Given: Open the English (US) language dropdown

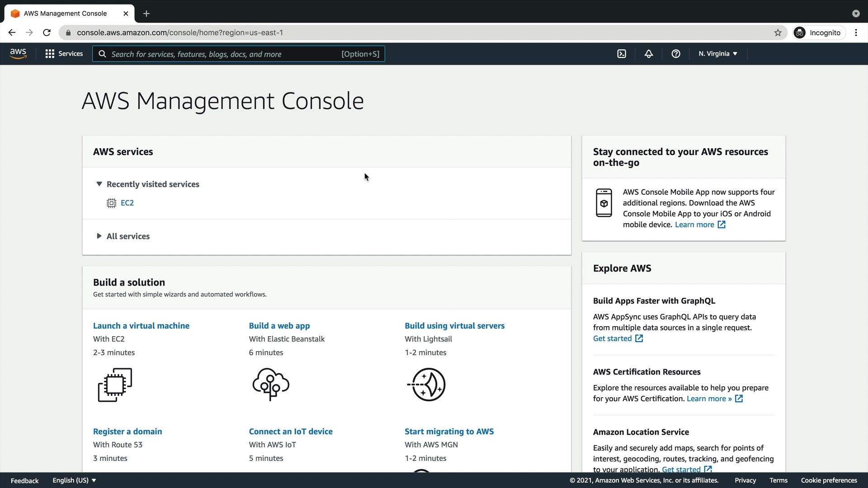Looking at the screenshot, I should 74,480.
